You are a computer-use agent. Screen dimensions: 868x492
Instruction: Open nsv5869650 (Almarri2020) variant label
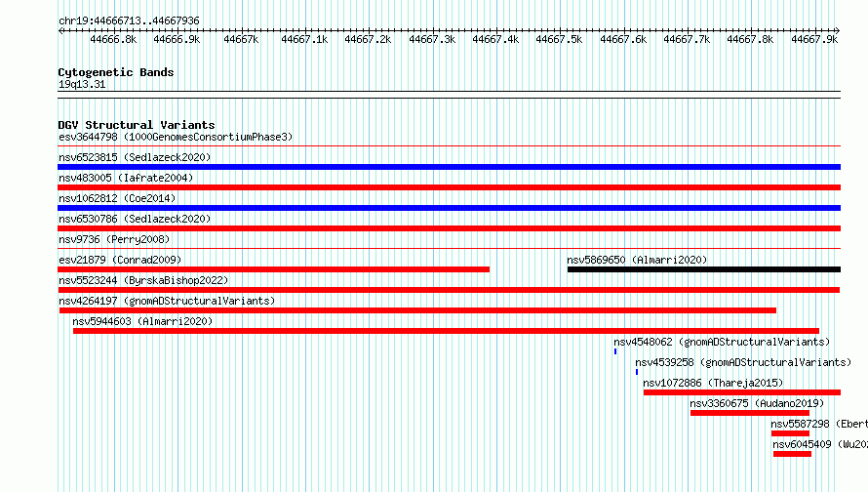637,260
